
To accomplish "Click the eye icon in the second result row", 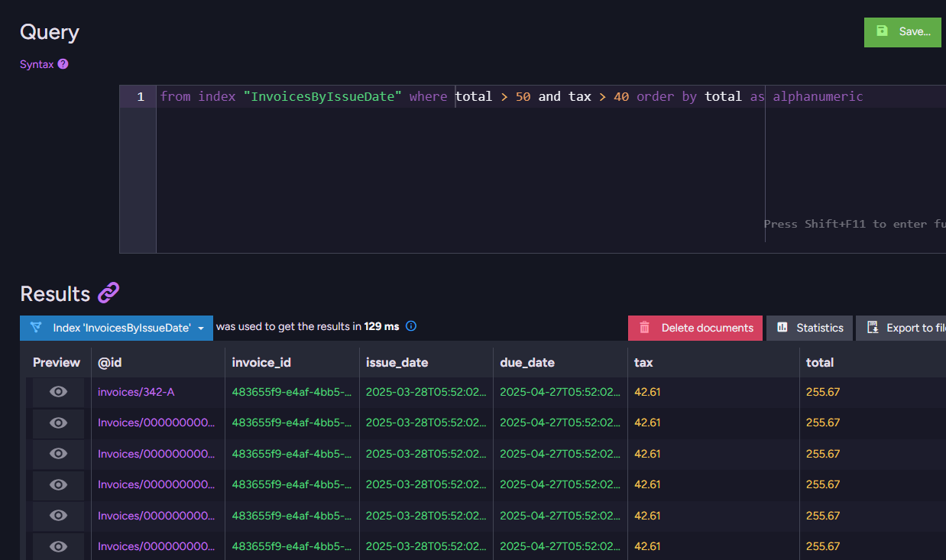I will point(58,422).
